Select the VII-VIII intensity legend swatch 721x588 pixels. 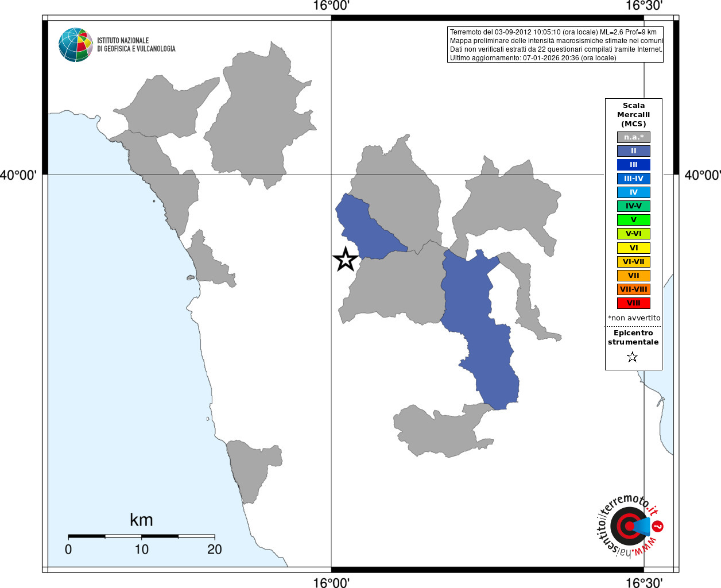[x=634, y=289]
